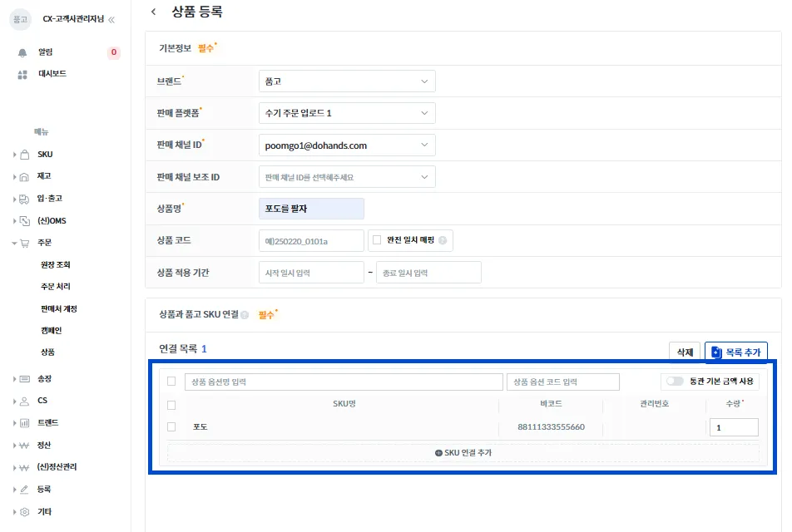Collapse the sidebar with double chevron
The height and width of the screenshot is (532, 792).
click(111, 20)
